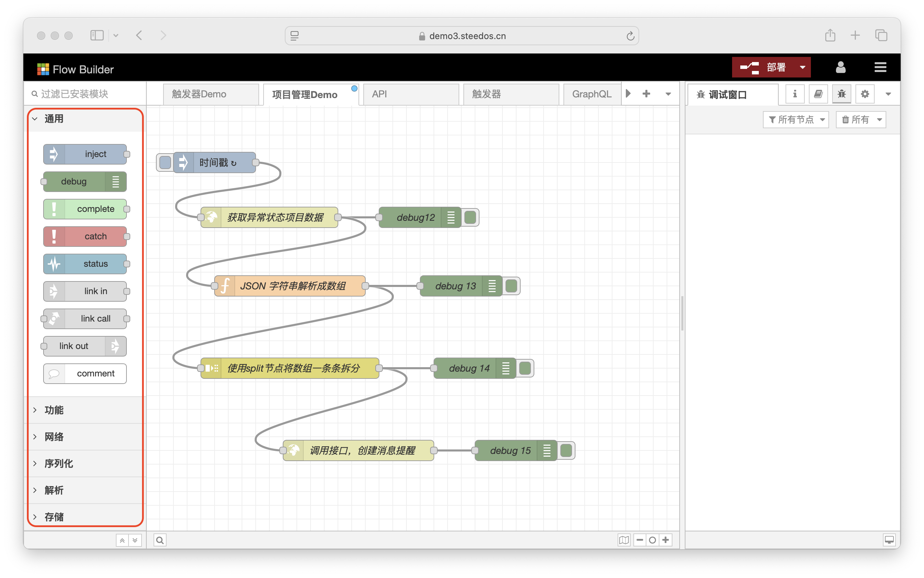
Task: Show the next flow tabs arrow
Action: click(x=628, y=94)
